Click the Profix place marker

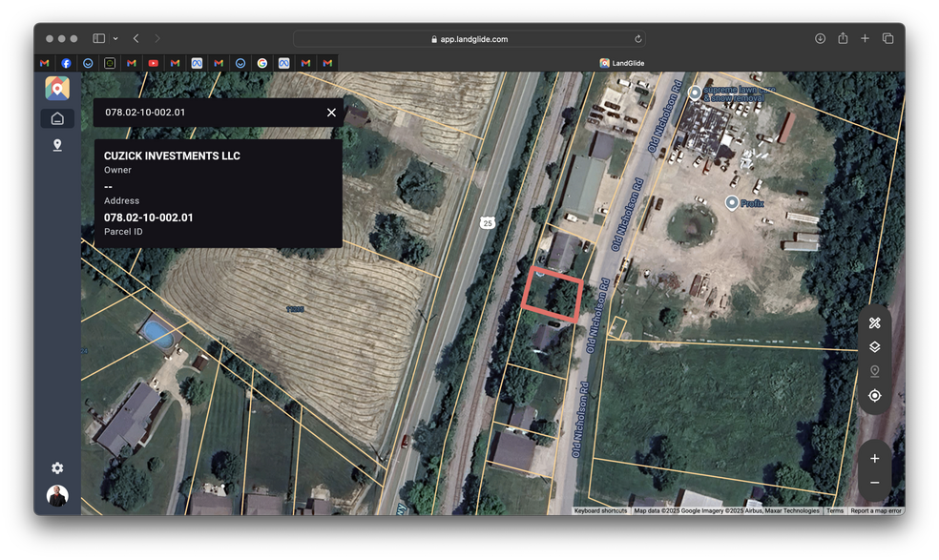click(732, 202)
